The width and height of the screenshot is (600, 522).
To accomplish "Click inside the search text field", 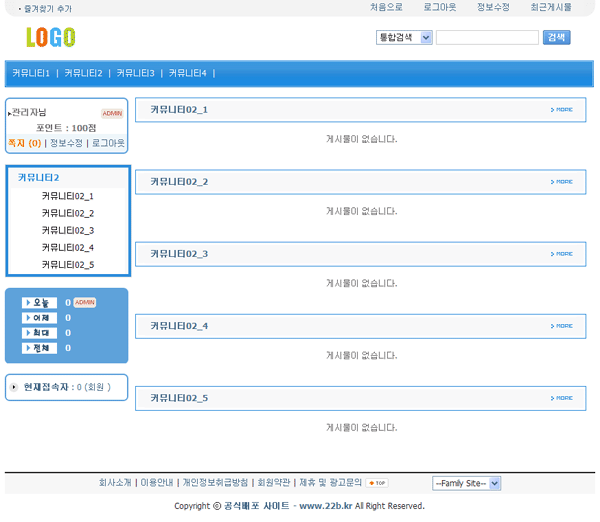I will point(487,38).
